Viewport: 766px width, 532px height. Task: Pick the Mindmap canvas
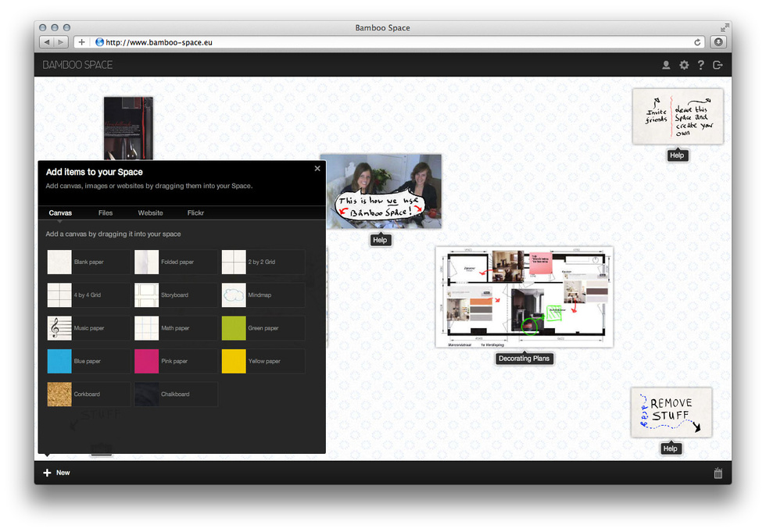pos(263,295)
